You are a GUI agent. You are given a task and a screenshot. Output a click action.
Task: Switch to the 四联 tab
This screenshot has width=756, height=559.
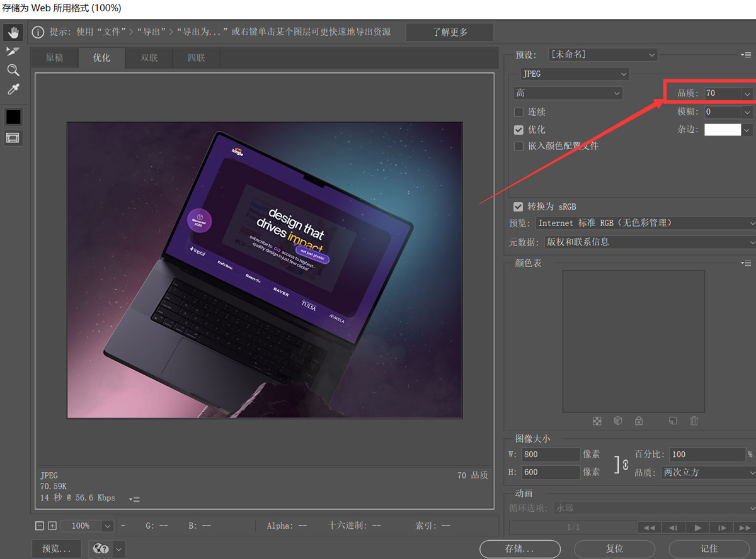pos(196,58)
